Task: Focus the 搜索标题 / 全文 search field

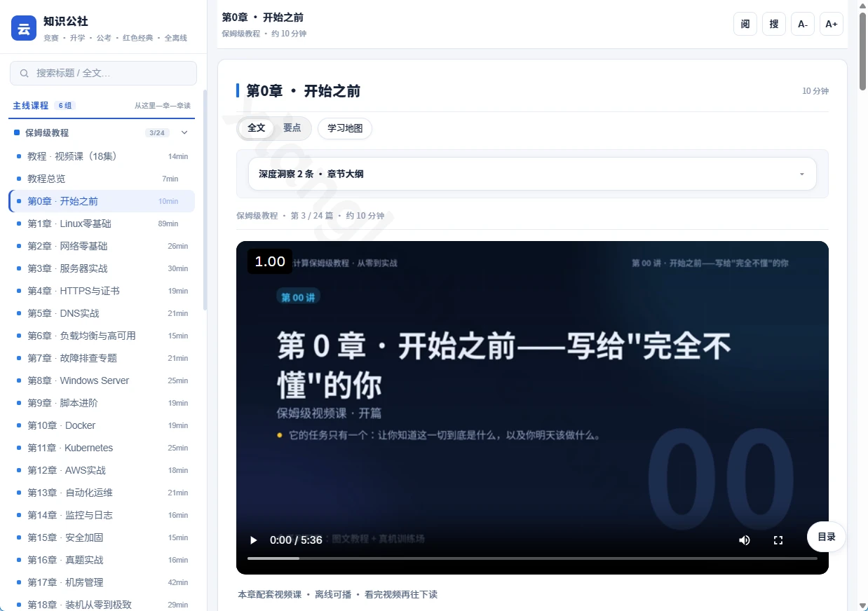Action: (x=103, y=73)
